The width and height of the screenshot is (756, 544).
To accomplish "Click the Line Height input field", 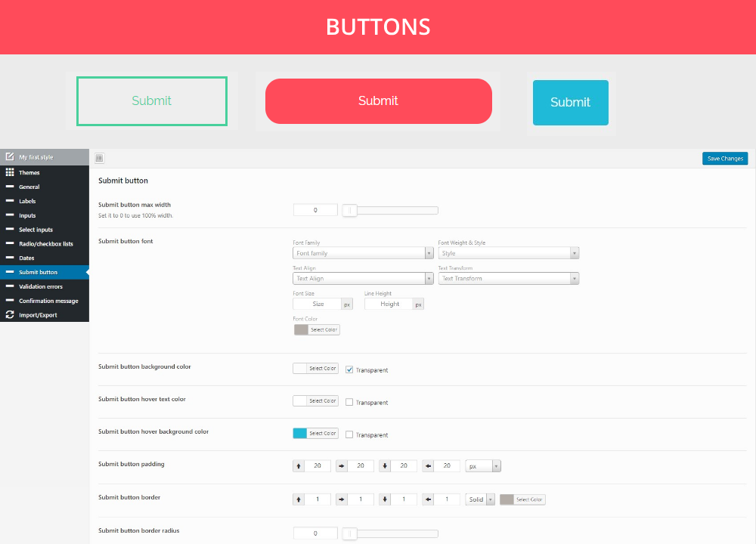I will pos(389,304).
